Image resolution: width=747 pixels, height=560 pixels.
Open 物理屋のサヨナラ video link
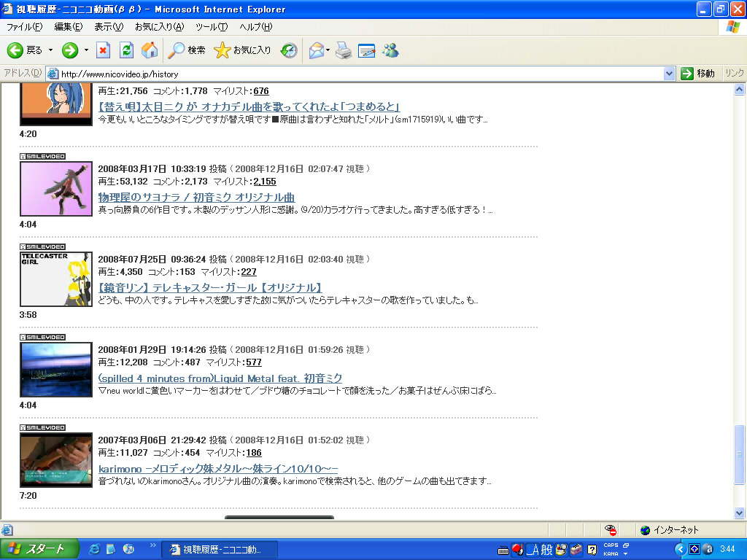pyautogui.click(x=196, y=197)
